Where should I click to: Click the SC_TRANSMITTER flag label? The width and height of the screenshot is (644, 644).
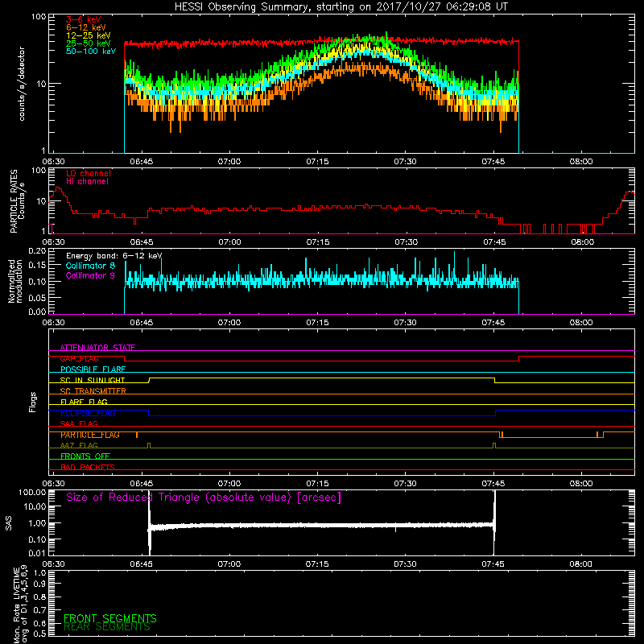pyautogui.click(x=93, y=391)
